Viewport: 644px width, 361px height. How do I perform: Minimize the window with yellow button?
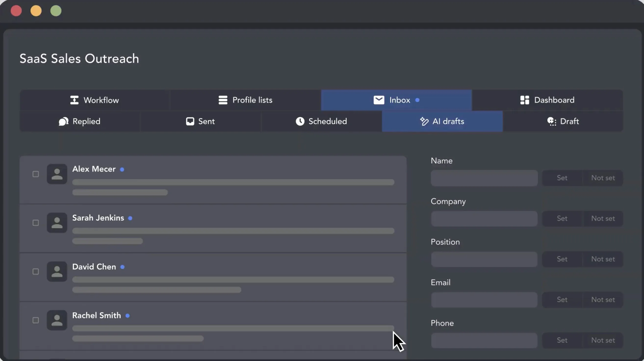tap(36, 11)
